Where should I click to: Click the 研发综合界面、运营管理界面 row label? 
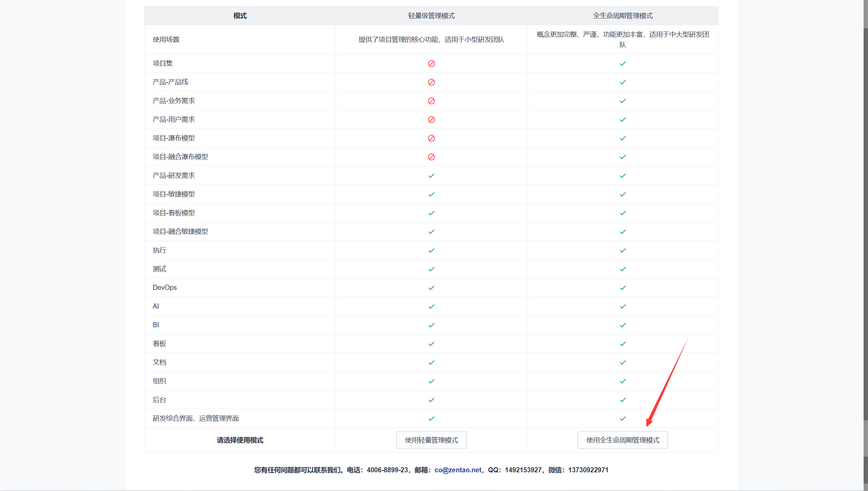[x=196, y=418]
